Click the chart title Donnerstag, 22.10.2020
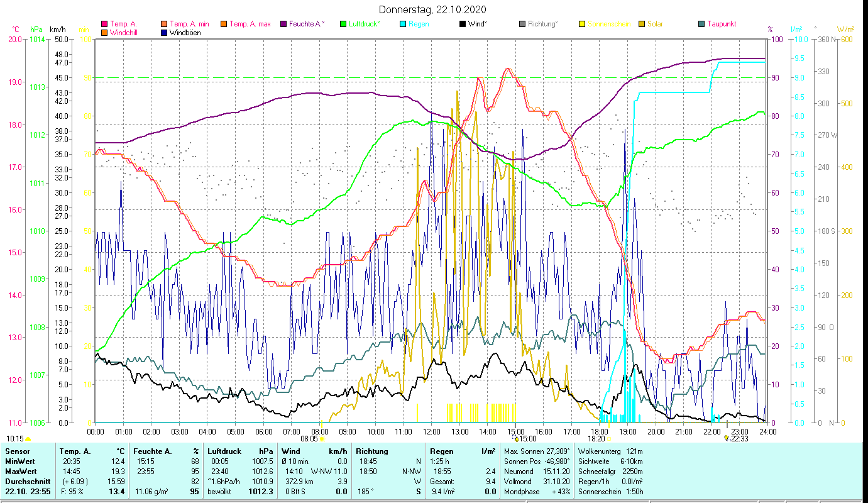 click(x=432, y=10)
